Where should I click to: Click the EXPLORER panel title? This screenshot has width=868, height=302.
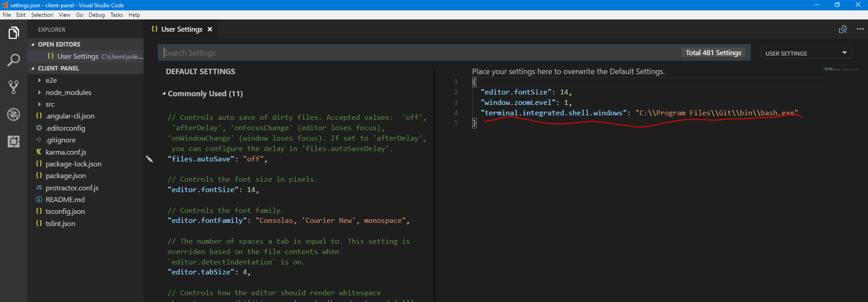(x=52, y=29)
